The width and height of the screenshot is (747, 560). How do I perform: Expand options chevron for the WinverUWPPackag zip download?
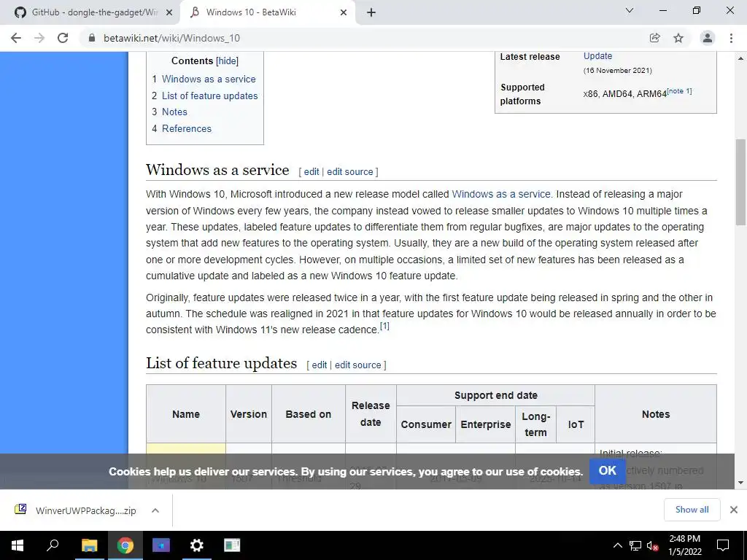pyautogui.click(x=155, y=510)
